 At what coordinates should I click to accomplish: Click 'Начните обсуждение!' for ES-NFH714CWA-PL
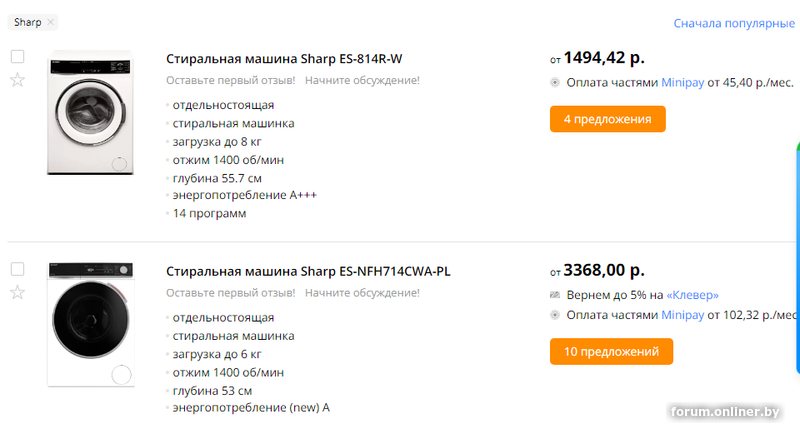click(362, 293)
